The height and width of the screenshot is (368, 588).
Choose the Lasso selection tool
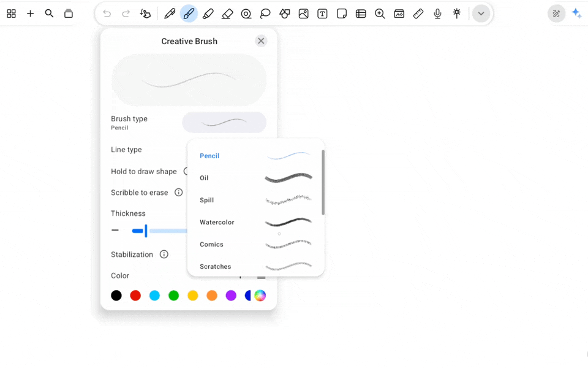(265, 13)
